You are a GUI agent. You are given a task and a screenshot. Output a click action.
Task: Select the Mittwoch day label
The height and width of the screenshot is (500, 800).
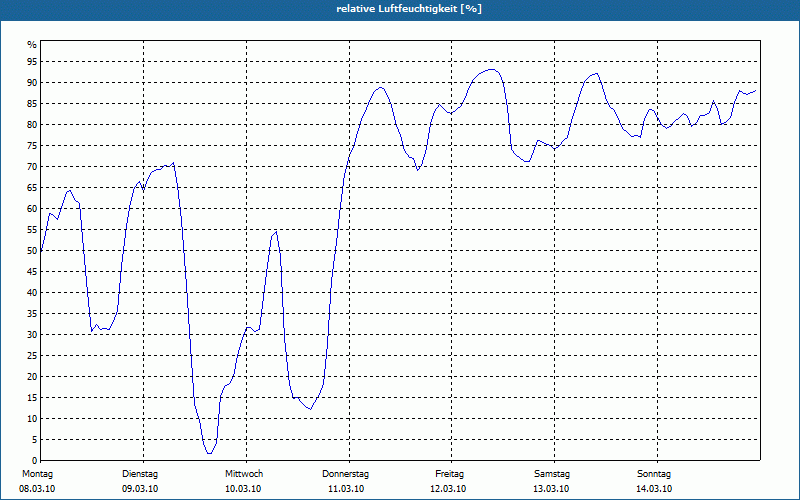tap(244, 474)
